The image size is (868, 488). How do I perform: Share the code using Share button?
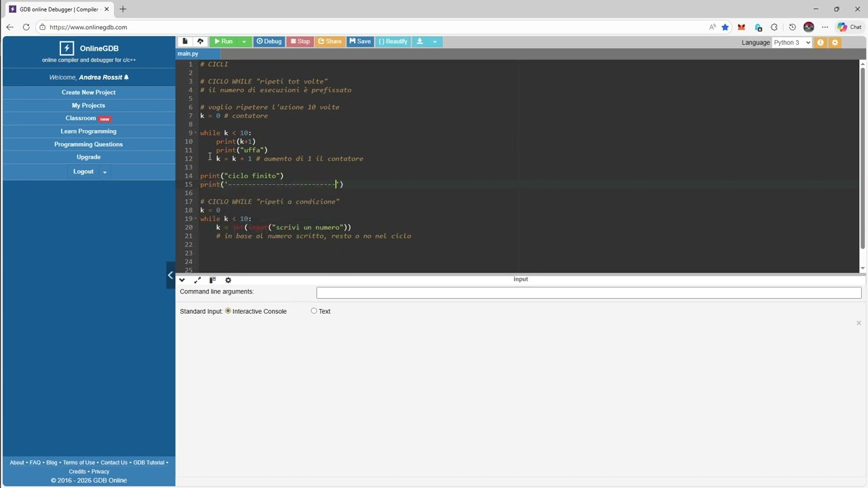tap(330, 41)
